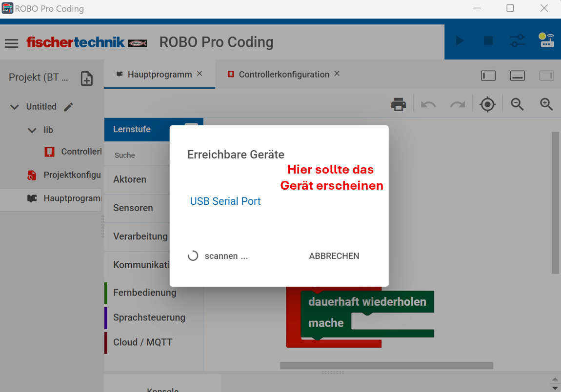
Task: Click the console panel down arrow
Action: coord(555,388)
